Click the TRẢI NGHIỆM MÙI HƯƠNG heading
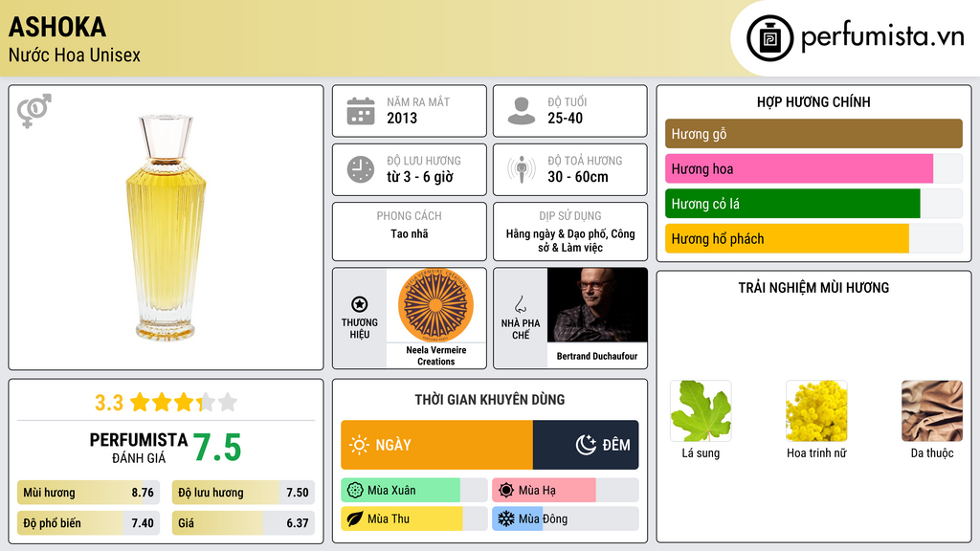Image resolution: width=980 pixels, height=551 pixels. click(x=813, y=287)
